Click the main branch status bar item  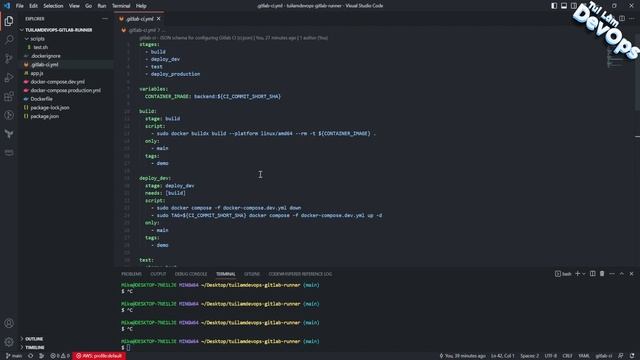pos(14,356)
